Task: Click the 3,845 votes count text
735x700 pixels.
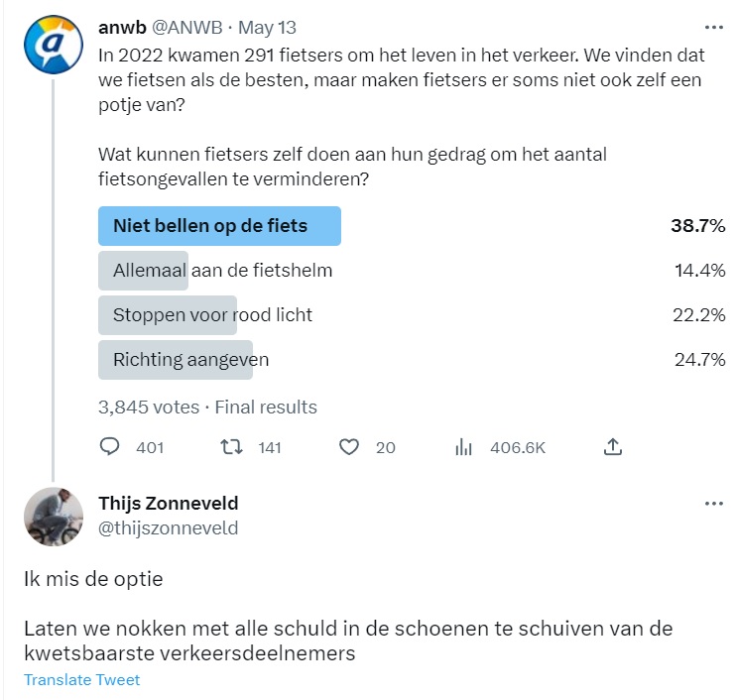Action: click(147, 407)
